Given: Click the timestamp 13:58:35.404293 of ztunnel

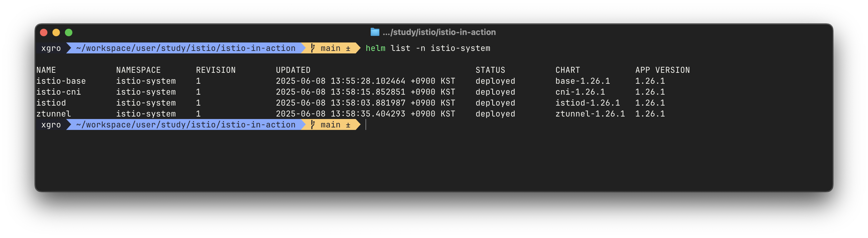Looking at the screenshot, I should pyautogui.click(x=368, y=114).
